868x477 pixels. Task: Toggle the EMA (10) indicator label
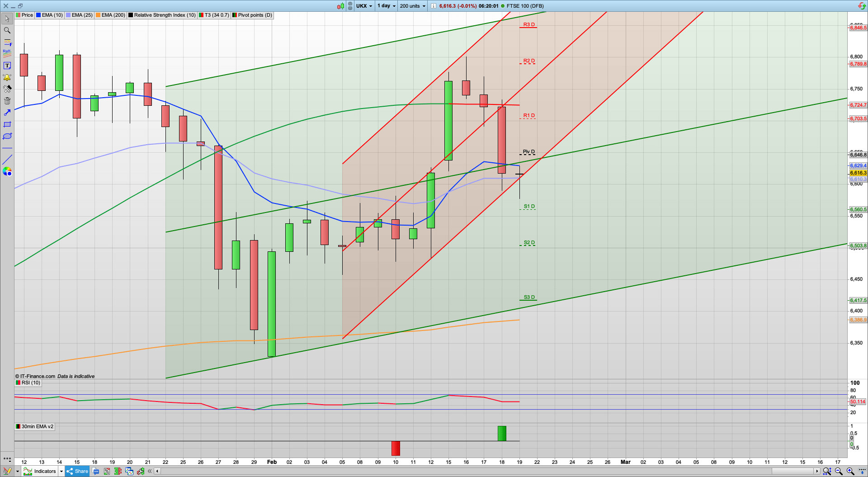click(x=49, y=15)
